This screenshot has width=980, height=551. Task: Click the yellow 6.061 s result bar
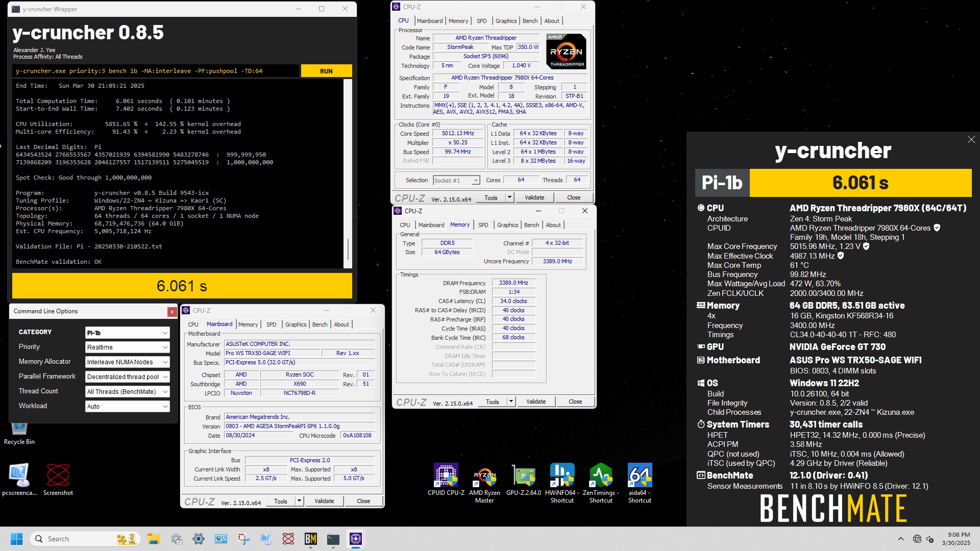coord(182,286)
